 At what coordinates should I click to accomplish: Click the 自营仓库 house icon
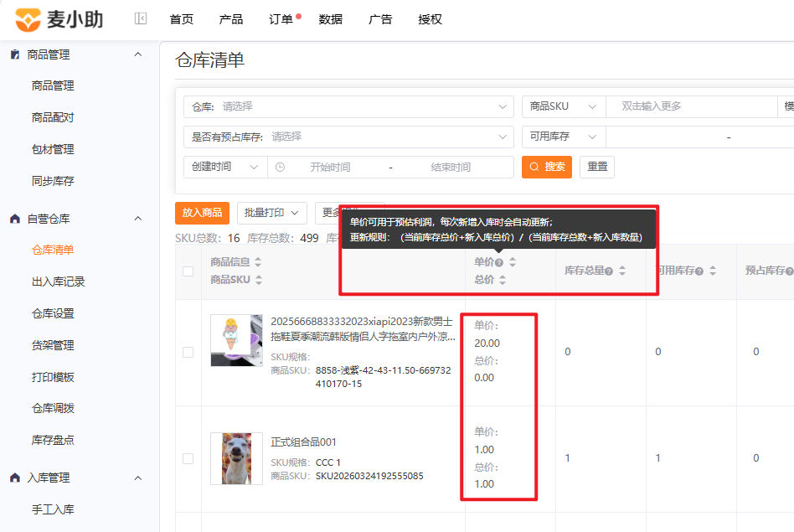(x=15, y=219)
